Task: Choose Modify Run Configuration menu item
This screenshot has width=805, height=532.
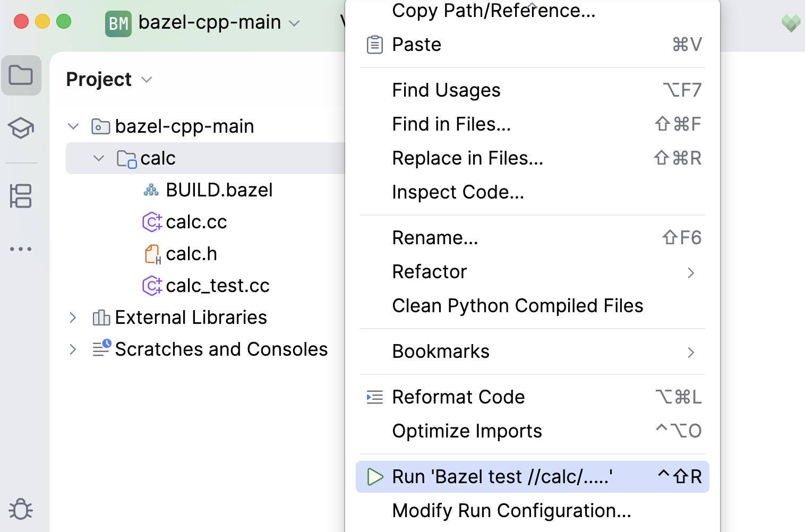Action: (533, 511)
